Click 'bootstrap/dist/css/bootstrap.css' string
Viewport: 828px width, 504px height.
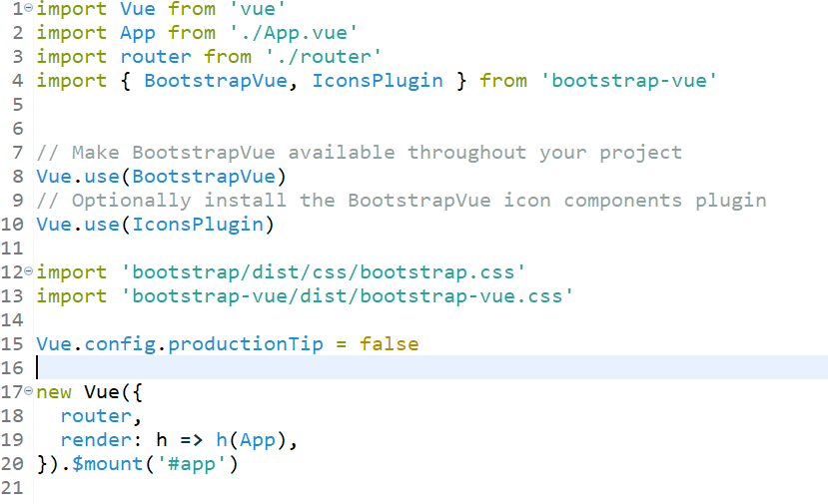[324, 272]
